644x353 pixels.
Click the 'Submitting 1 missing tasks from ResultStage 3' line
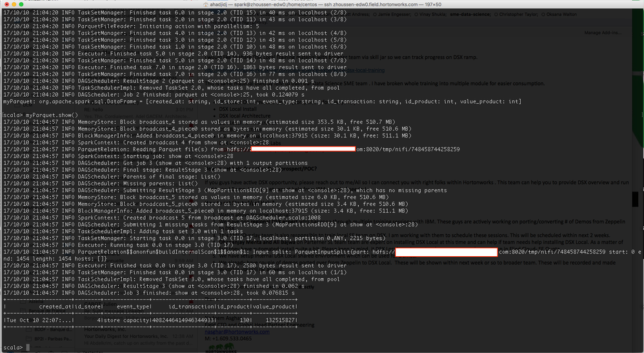(210, 225)
